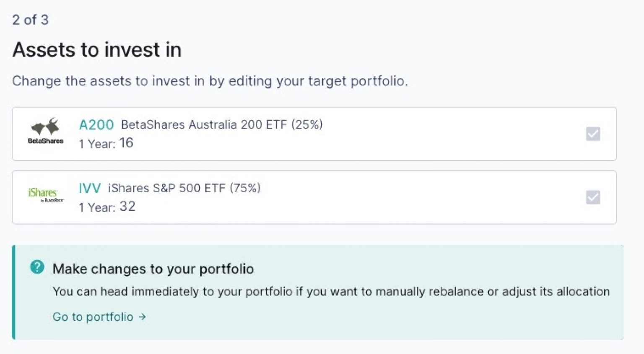Click the help circle before portfolio heading

37,266
